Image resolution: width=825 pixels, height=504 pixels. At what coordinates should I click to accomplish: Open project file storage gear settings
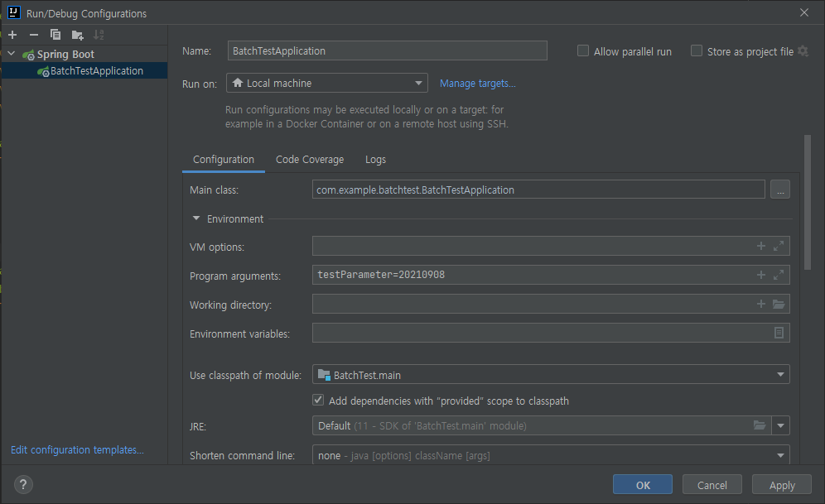(x=803, y=51)
